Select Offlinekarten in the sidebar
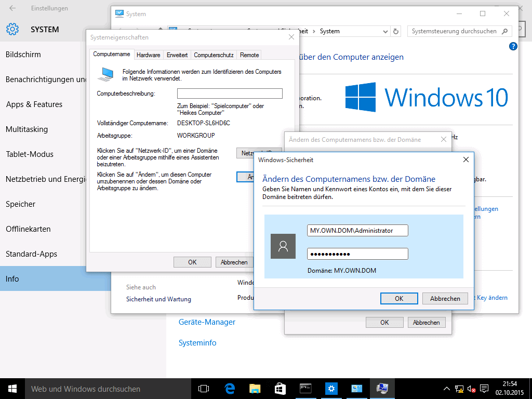 coord(28,229)
